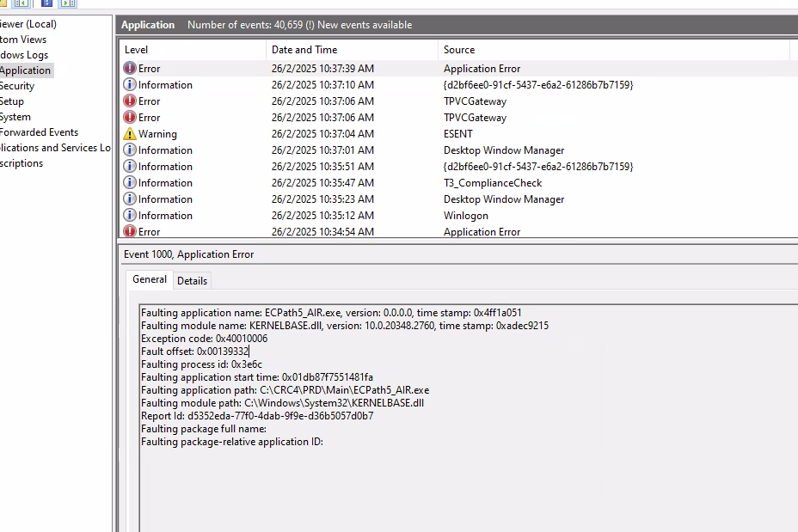The height and width of the screenshot is (532, 798).
Task: Select the Setup log in the tree
Action: (x=12, y=101)
